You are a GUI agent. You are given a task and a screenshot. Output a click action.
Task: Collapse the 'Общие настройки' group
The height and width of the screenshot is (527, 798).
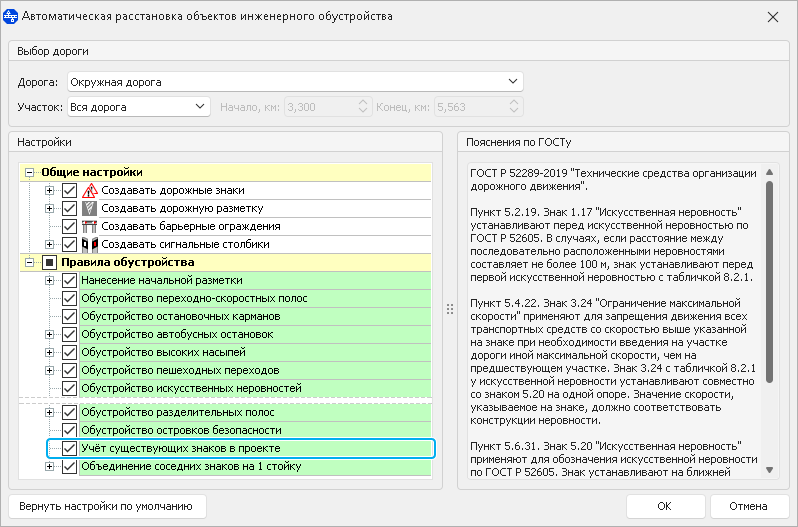[x=30, y=173]
